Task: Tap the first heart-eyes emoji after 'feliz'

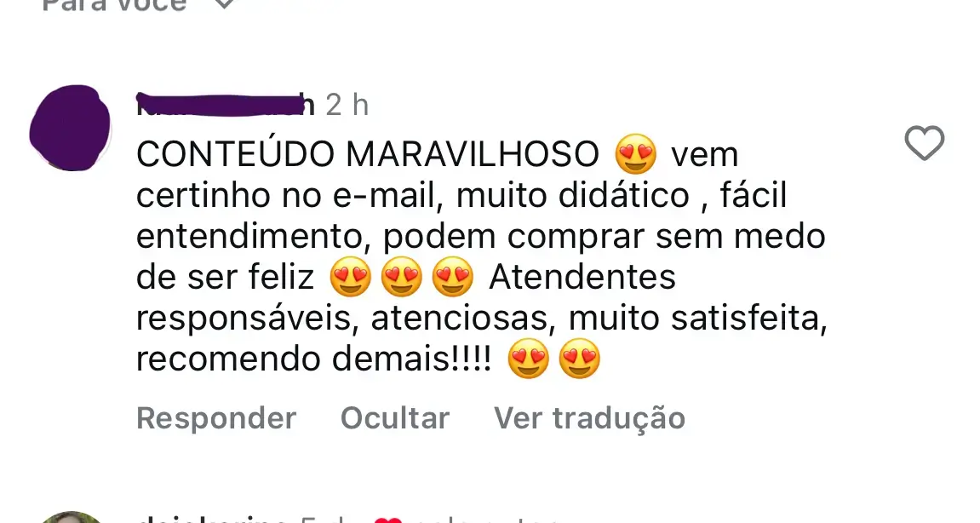Action: click(x=350, y=277)
